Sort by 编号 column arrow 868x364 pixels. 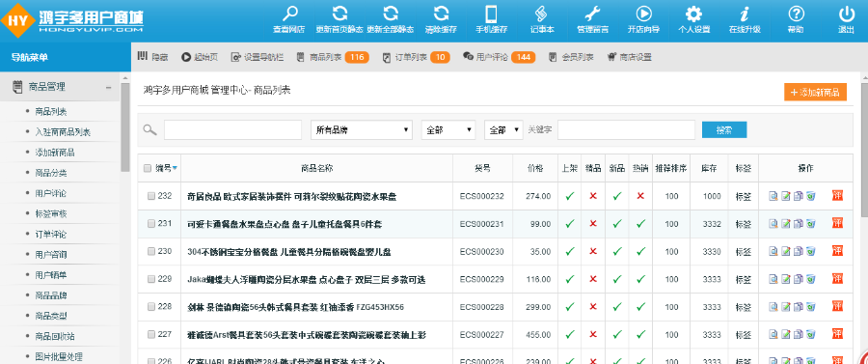click(x=175, y=168)
